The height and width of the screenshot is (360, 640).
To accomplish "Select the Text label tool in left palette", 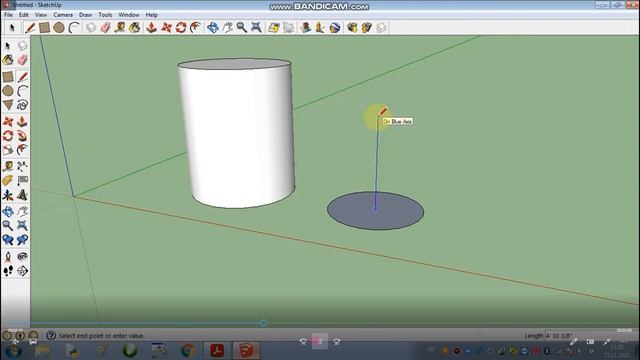I will tap(22, 180).
